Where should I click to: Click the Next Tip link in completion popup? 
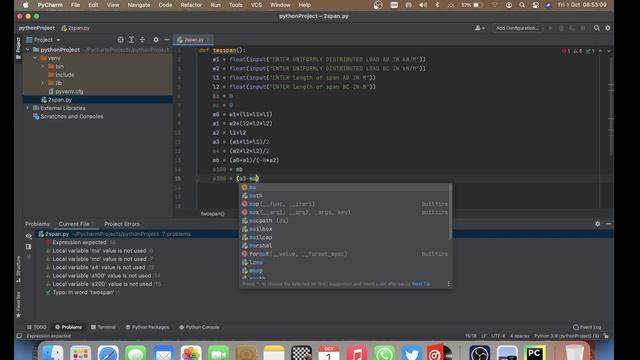point(421,284)
